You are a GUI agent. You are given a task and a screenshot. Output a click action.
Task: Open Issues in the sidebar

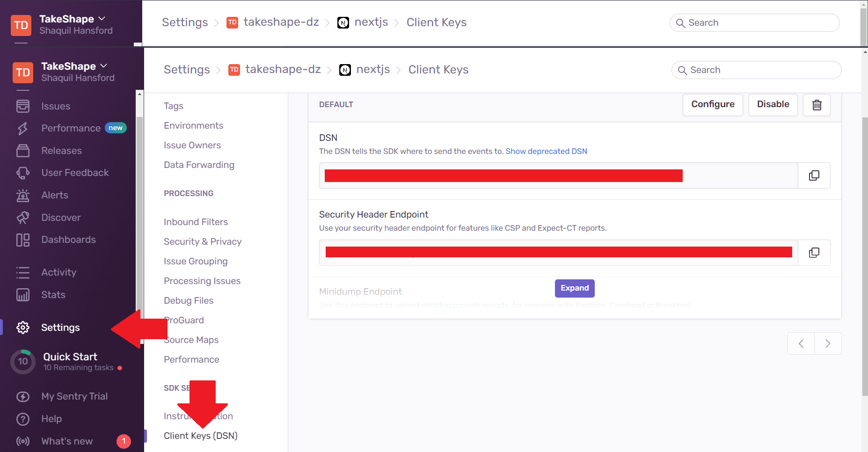coord(55,106)
